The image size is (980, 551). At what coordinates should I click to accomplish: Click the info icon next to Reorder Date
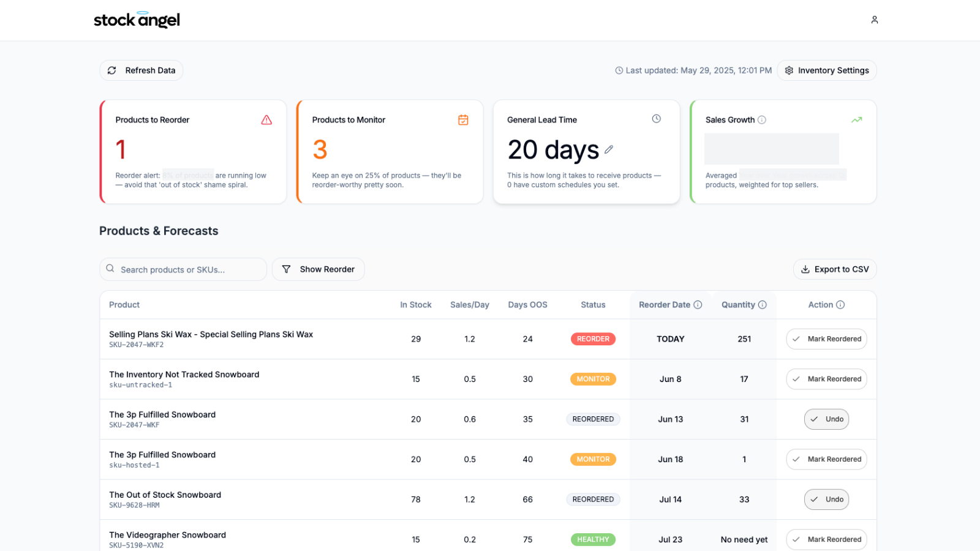coord(698,305)
